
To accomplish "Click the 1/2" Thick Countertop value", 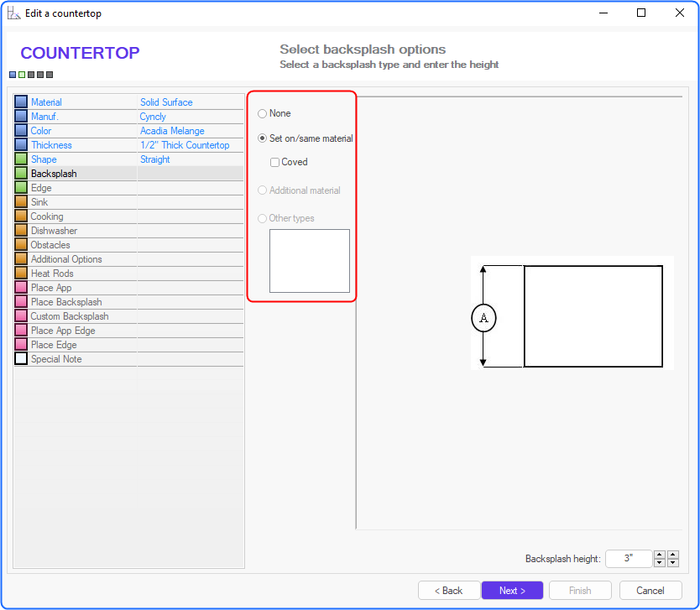I will pyautogui.click(x=185, y=145).
